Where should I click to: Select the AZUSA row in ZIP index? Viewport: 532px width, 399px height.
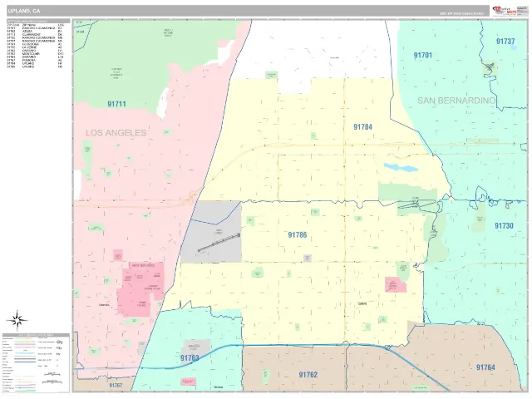35,32
